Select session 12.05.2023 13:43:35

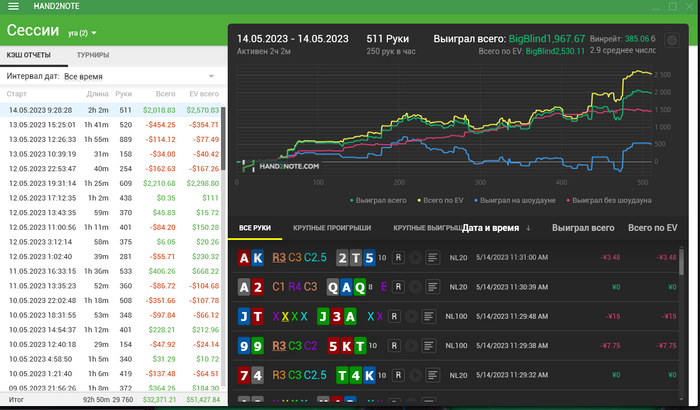point(111,213)
